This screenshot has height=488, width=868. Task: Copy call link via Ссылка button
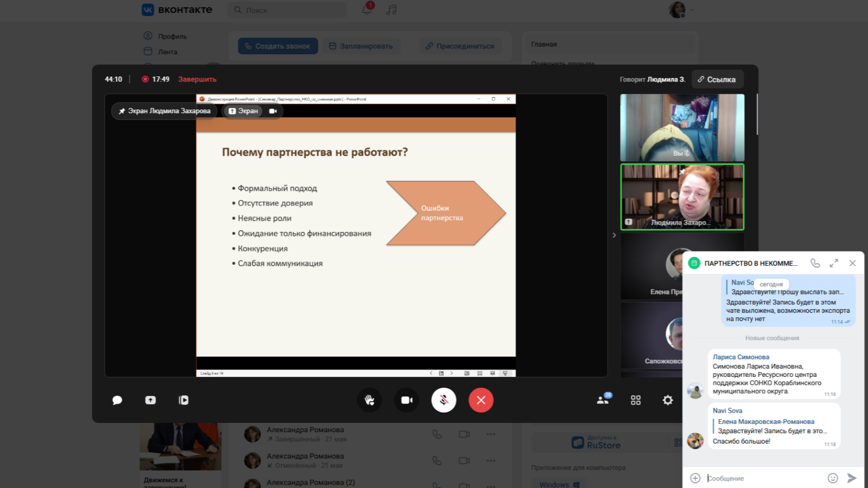tap(717, 79)
